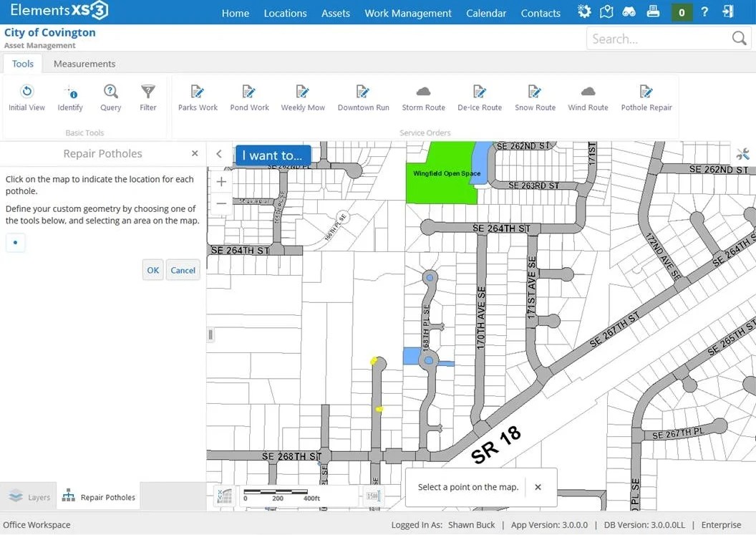Switch to the Measurements tab

(x=84, y=64)
